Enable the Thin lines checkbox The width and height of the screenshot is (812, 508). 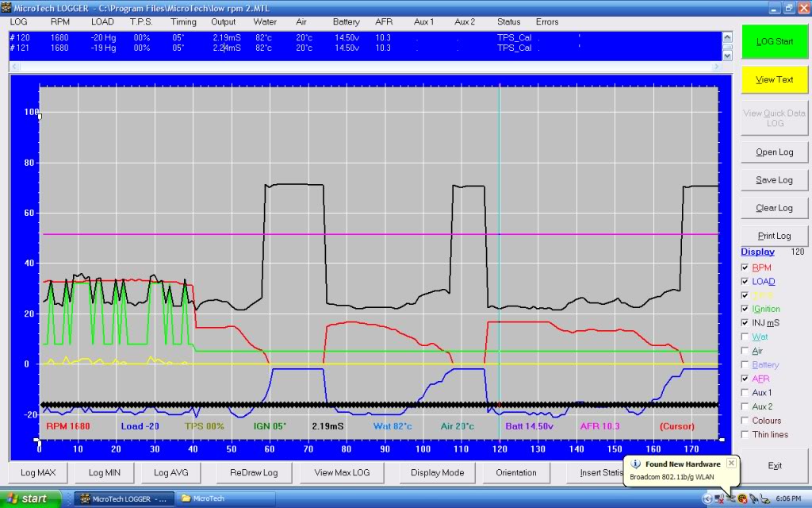(x=745, y=435)
